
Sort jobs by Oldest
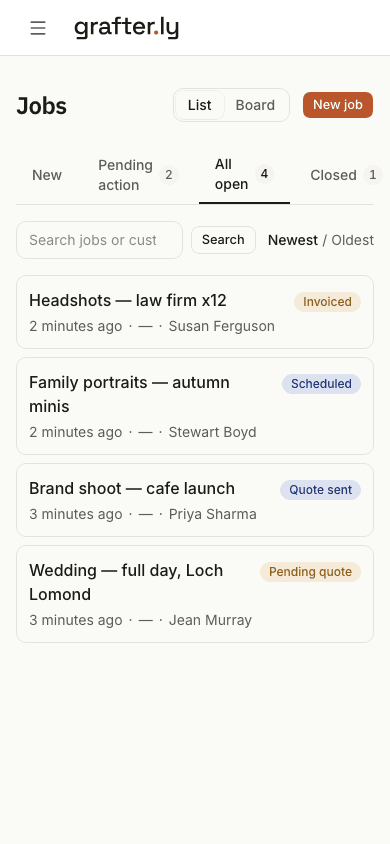coord(352,240)
